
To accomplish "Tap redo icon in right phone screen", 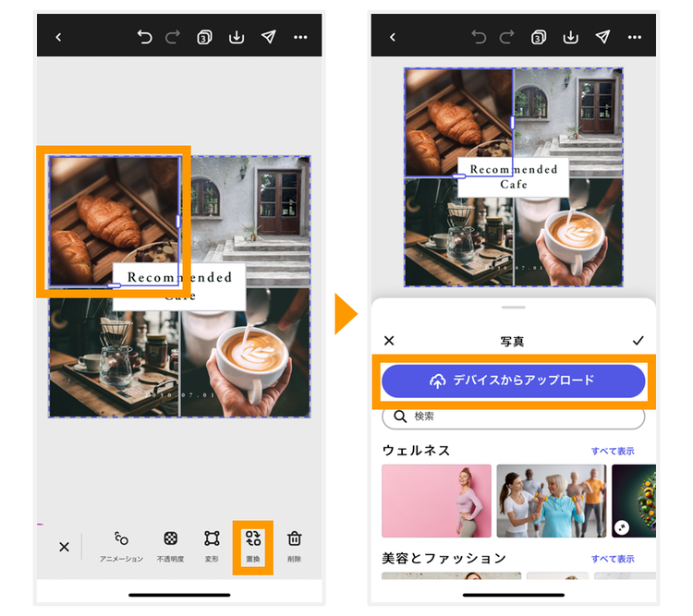I will coord(507,37).
